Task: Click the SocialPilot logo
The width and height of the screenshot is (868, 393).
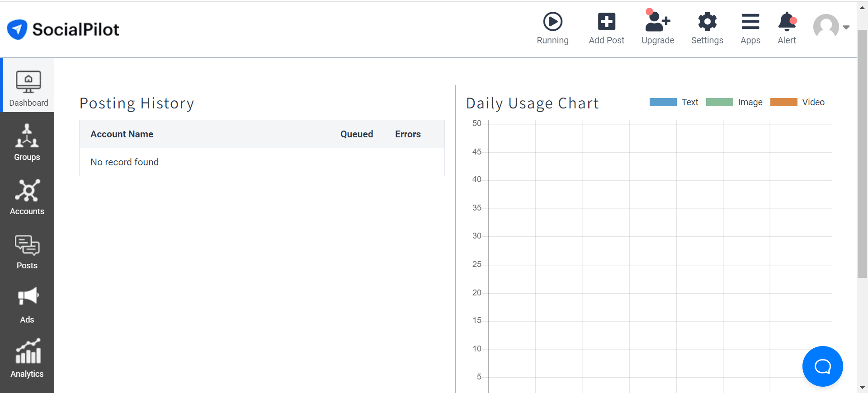Action: click(x=63, y=29)
